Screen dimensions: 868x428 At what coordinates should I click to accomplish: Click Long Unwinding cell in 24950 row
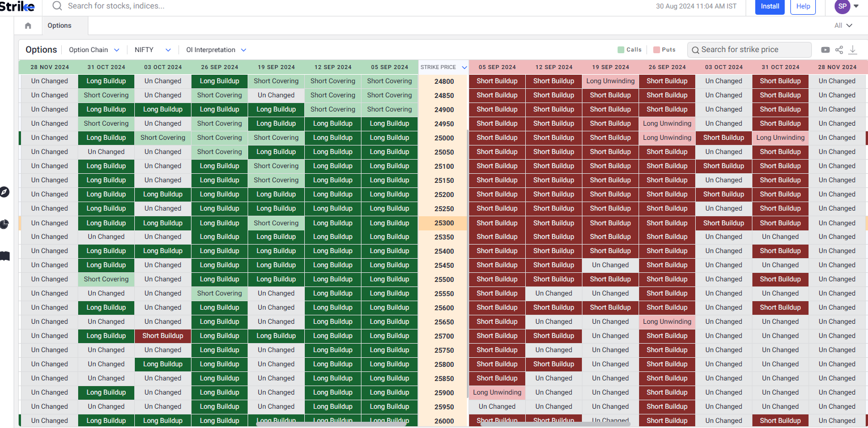coord(667,123)
